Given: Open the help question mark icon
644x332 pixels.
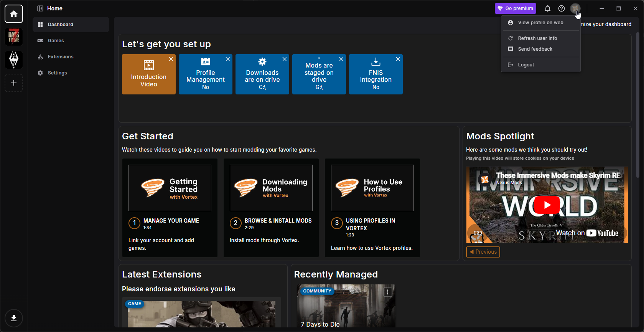Looking at the screenshot, I should tap(562, 8).
